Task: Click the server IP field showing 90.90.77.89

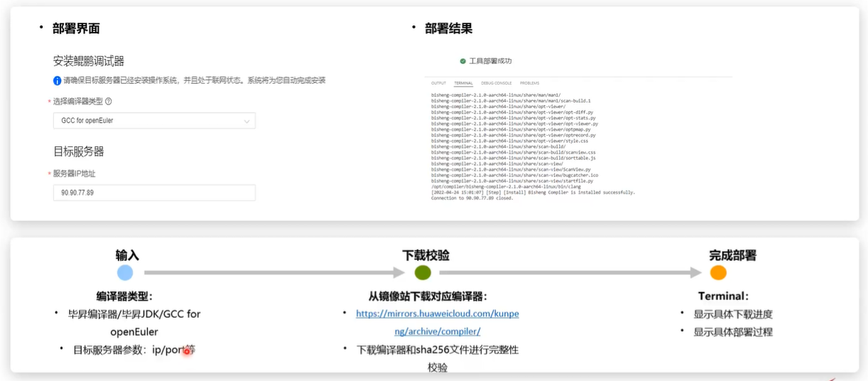Action: click(x=154, y=193)
